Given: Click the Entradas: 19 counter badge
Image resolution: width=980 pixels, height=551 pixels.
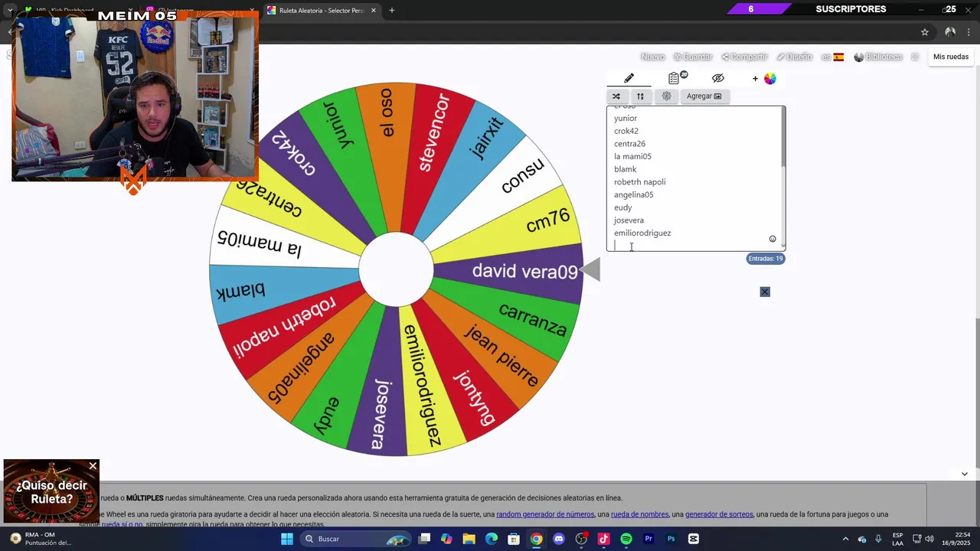Looking at the screenshot, I should coord(766,259).
